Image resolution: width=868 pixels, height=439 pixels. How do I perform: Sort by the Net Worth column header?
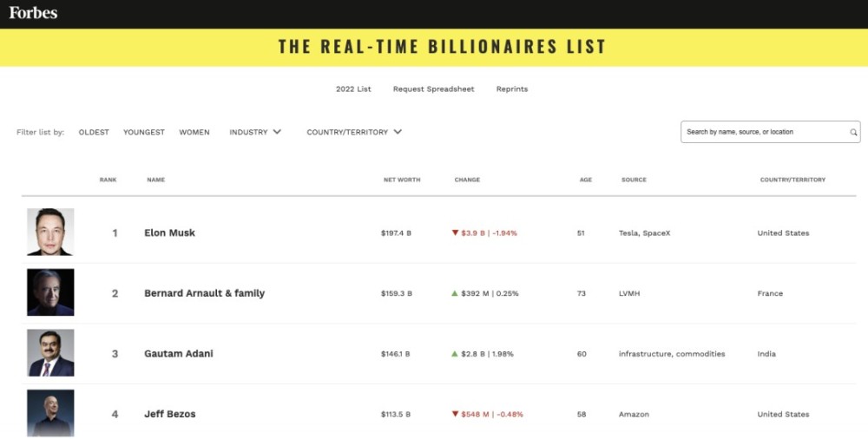402,180
